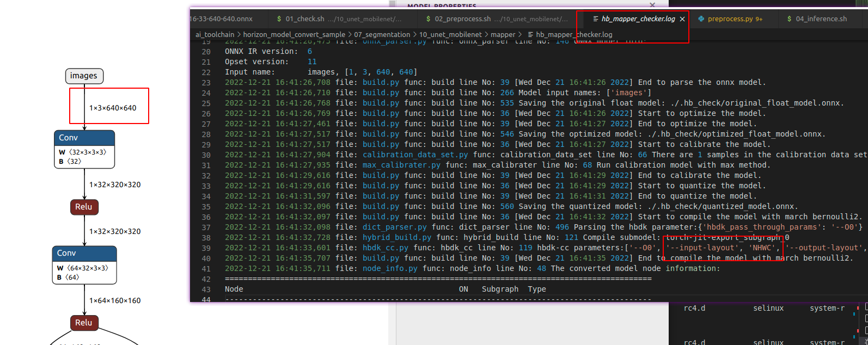
Task: Open the 02_preprocess.sh tab
Action: [x=462, y=19]
